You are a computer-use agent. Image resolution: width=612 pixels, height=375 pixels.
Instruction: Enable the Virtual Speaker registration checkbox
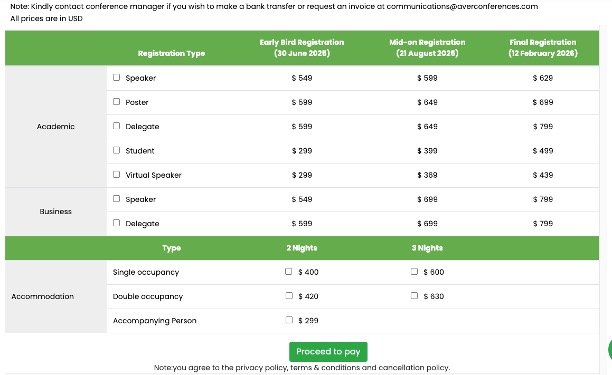point(116,174)
